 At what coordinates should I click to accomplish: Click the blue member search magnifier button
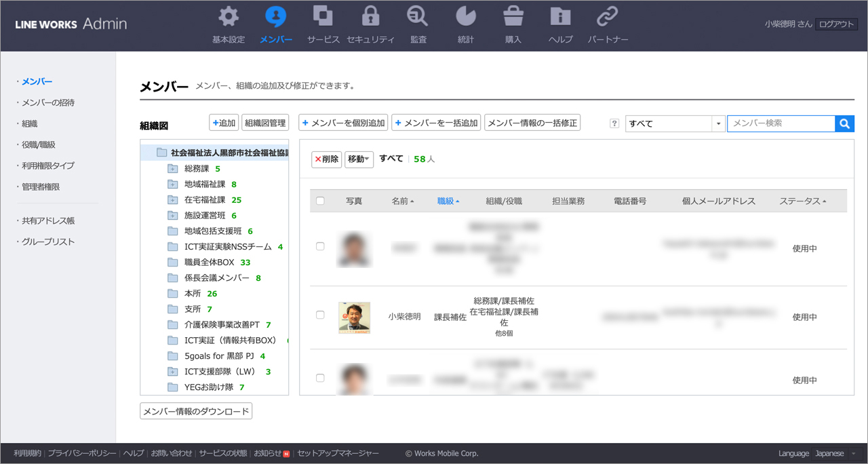pos(844,123)
